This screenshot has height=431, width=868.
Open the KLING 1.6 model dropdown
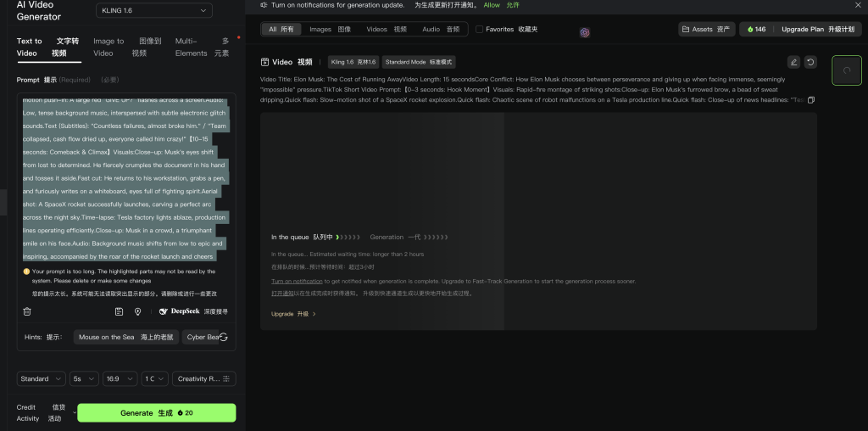(153, 10)
